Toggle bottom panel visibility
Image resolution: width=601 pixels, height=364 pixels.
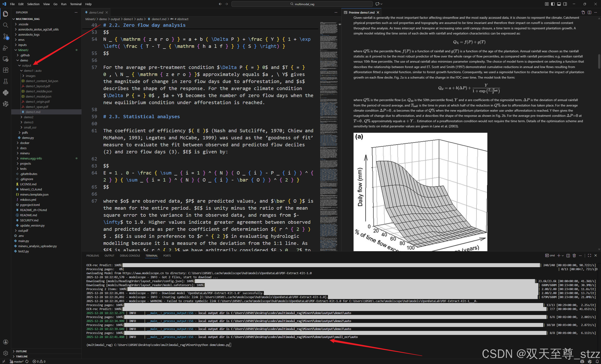click(559, 4)
